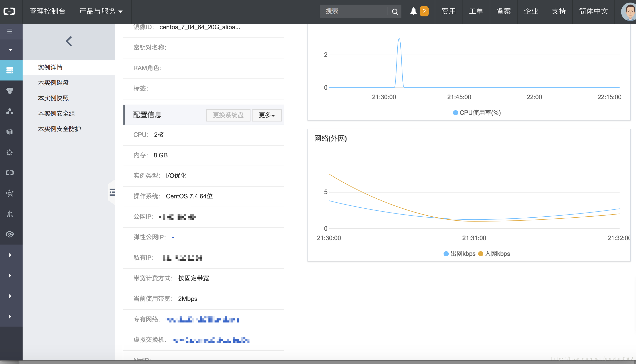Expand the third collapsed sidebar group arrow

click(x=10, y=296)
